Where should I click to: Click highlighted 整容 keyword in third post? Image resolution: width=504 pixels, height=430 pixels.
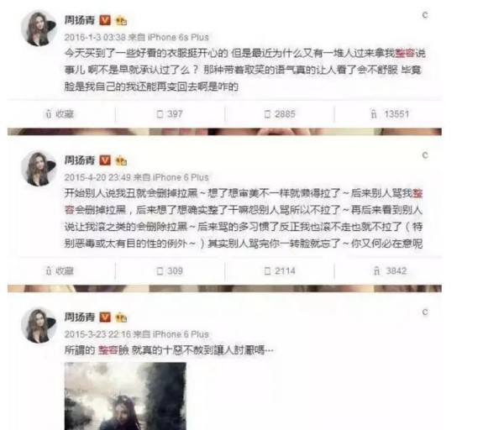click(108, 350)
